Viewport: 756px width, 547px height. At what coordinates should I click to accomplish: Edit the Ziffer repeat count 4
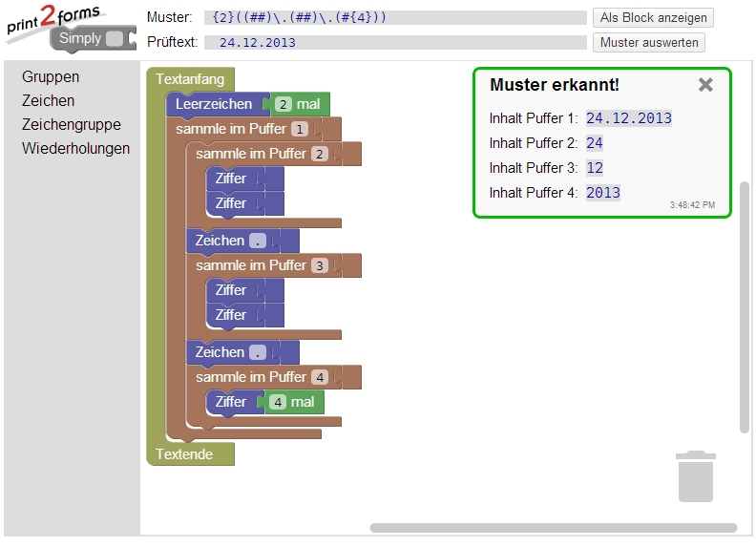tap(278, 403)
